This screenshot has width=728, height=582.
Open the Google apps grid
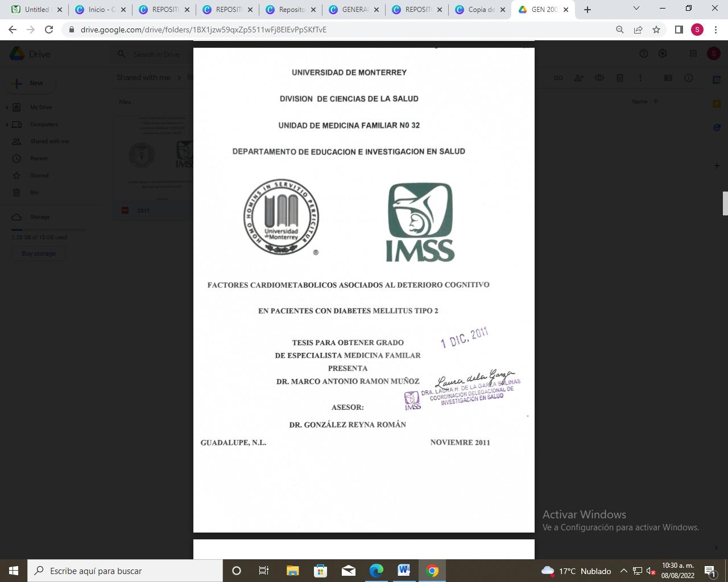[x=693, y=53]
